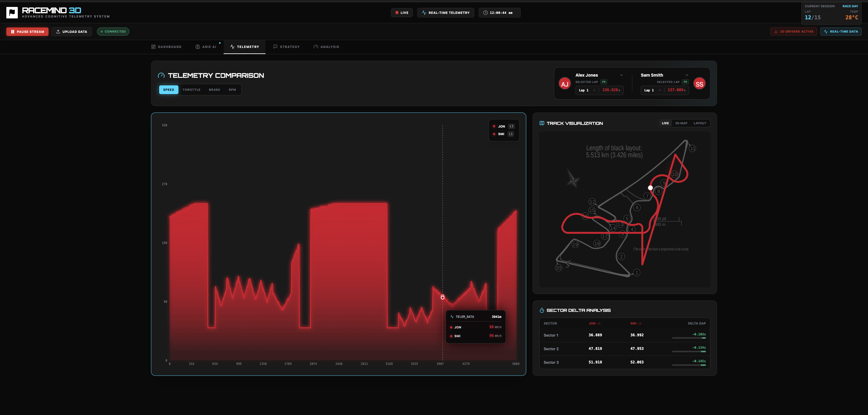Viewport: 868px width, 415px height.
Task: Click the white car marker on track
Action: click(650, 188)
